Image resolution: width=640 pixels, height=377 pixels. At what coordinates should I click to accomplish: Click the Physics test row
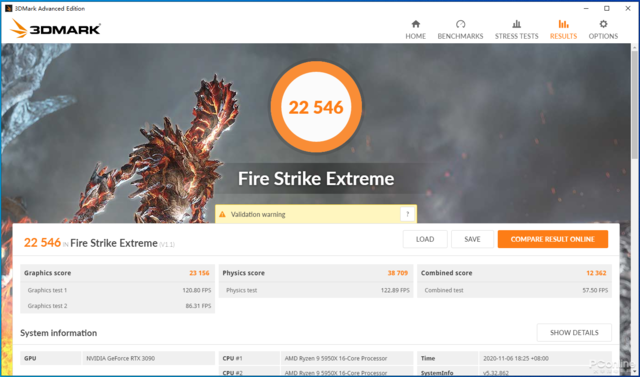[x=316, y=290]
